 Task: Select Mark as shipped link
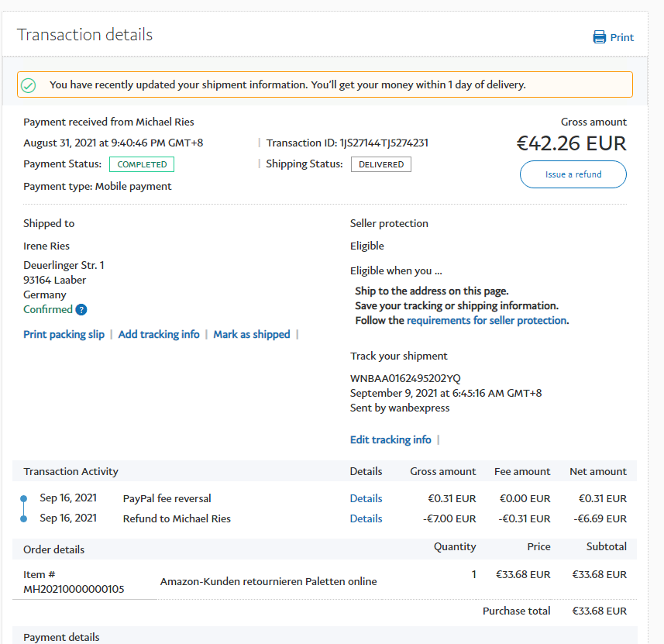click(x=252, y=335)
